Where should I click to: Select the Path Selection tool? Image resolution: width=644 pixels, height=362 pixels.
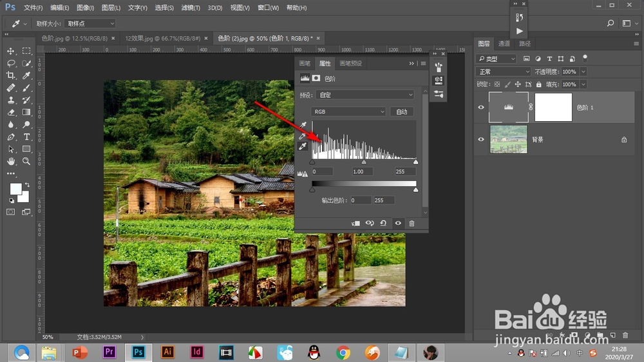(11, 149)
